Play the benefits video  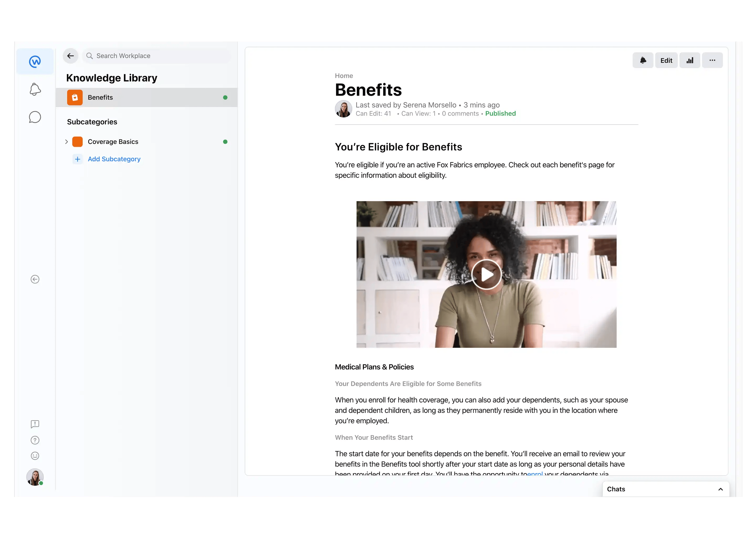click(486, 274)
